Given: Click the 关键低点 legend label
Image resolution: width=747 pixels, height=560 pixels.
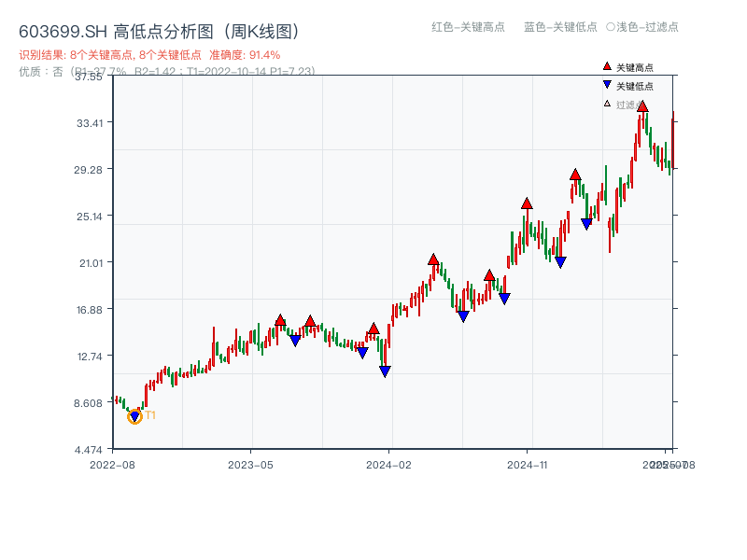Looking at the screenshot, I should click(x=635, y=86).
